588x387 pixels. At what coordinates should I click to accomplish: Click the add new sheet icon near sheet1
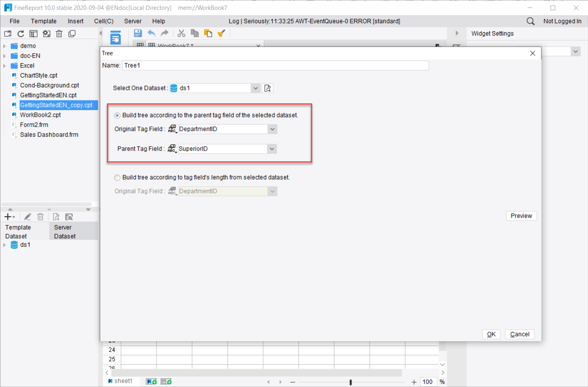150,381
